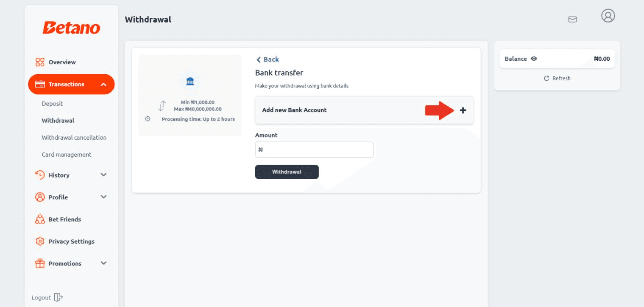Select Withdrawal cancellation menu item
Screen dimensions: 644x307
[74, 138]
